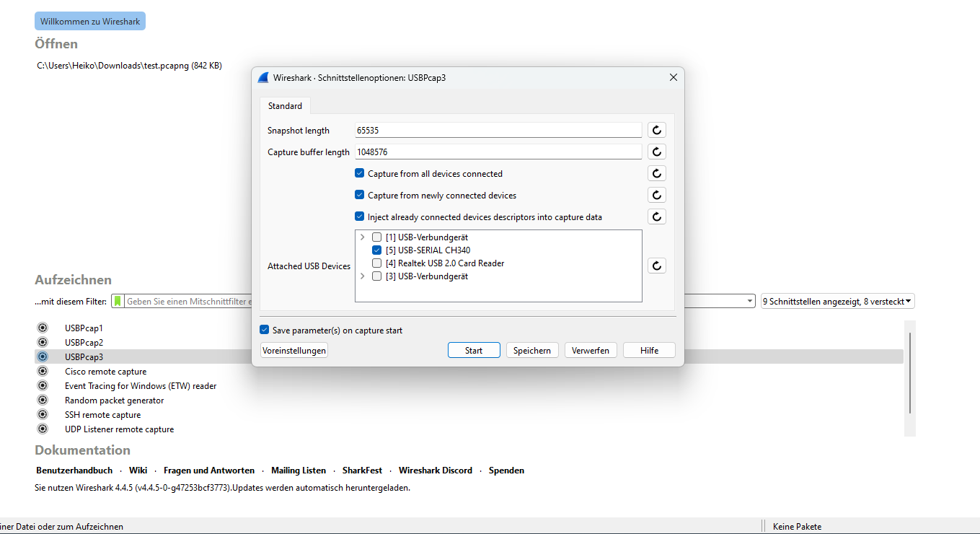Toggle 'Inject already connected devices descriptors' checkbox
Screen dimensions: 980x534
(x=359, y=216)
